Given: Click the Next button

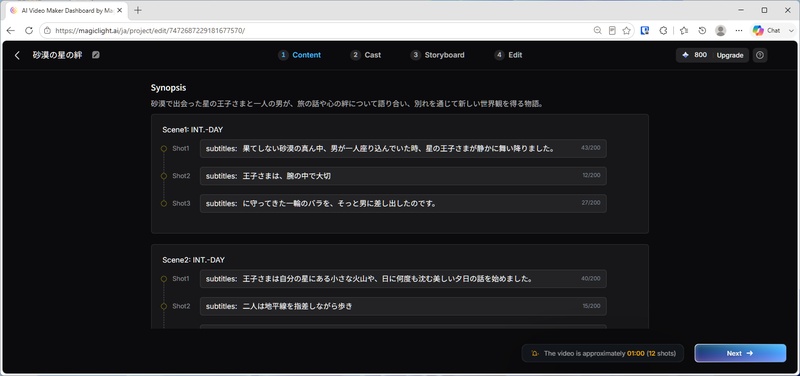Looking at the screenshot, I should [740, 353].
